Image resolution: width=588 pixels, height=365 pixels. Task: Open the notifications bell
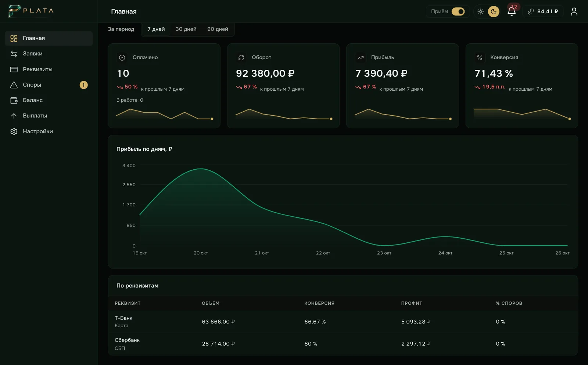(512, 11)
